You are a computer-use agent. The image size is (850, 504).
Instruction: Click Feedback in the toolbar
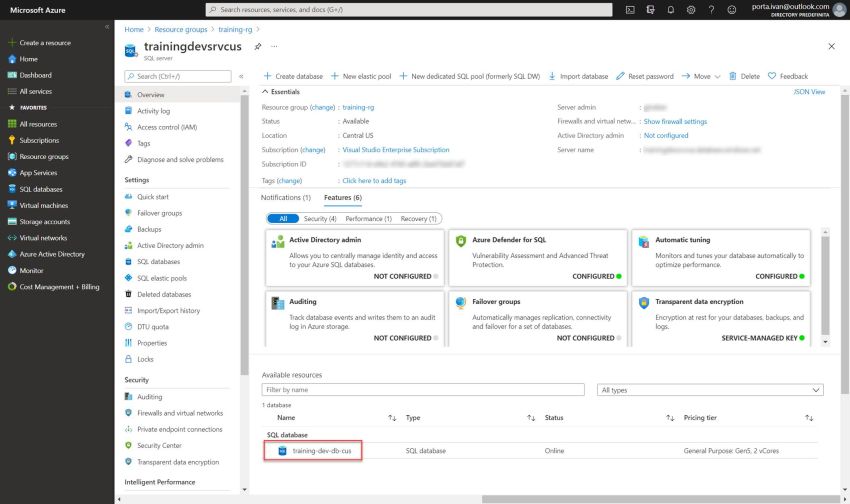tap(788, 76)
